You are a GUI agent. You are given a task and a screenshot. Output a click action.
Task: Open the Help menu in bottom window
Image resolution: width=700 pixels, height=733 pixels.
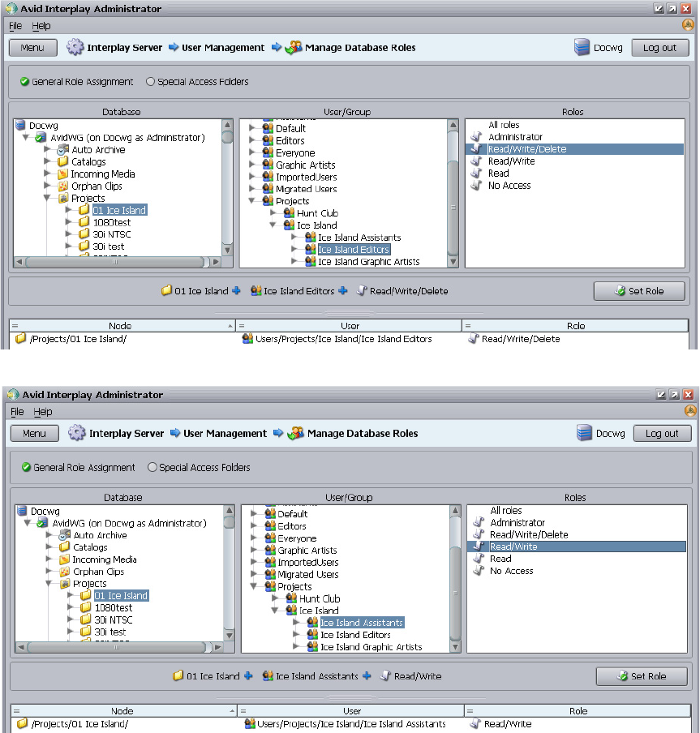point(43,411)
